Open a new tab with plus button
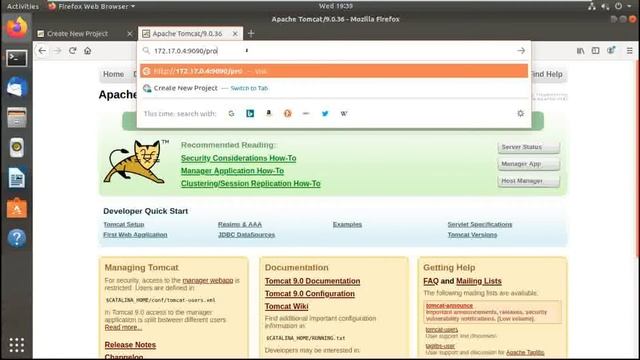 pos(251,33)
